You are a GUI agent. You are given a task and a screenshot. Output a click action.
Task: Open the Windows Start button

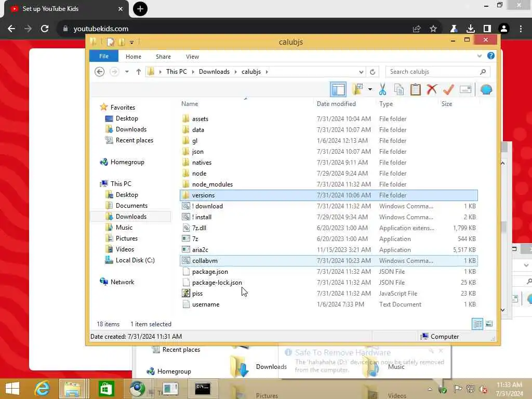(12, 389)
